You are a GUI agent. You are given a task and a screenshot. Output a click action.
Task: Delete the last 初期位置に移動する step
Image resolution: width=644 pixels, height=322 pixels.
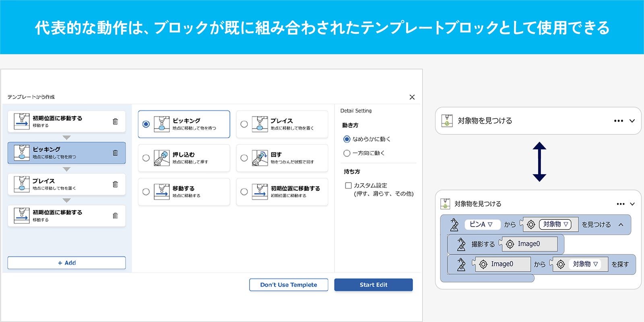(115, 216)
